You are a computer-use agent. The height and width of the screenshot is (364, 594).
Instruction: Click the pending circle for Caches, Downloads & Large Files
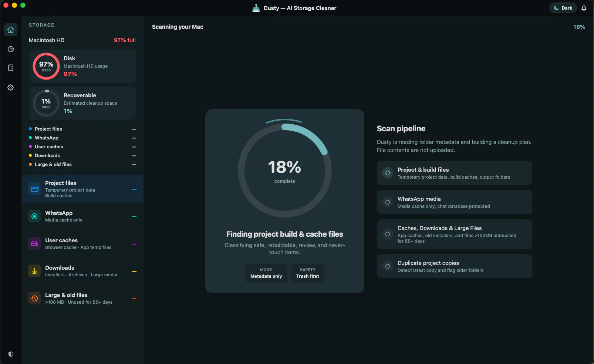tap(388, 234)
